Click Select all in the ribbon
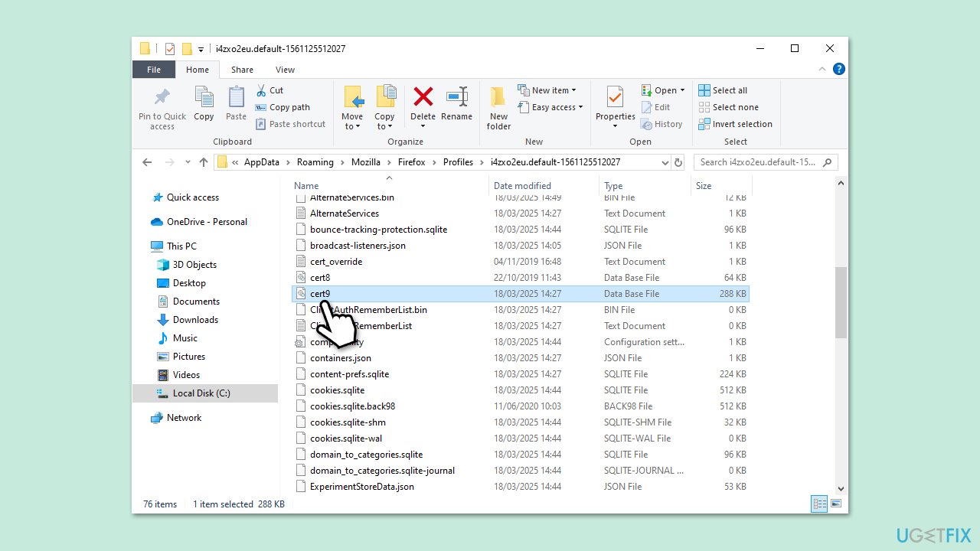980x551 pixels. pyautogui.click(x=723, y=90)
